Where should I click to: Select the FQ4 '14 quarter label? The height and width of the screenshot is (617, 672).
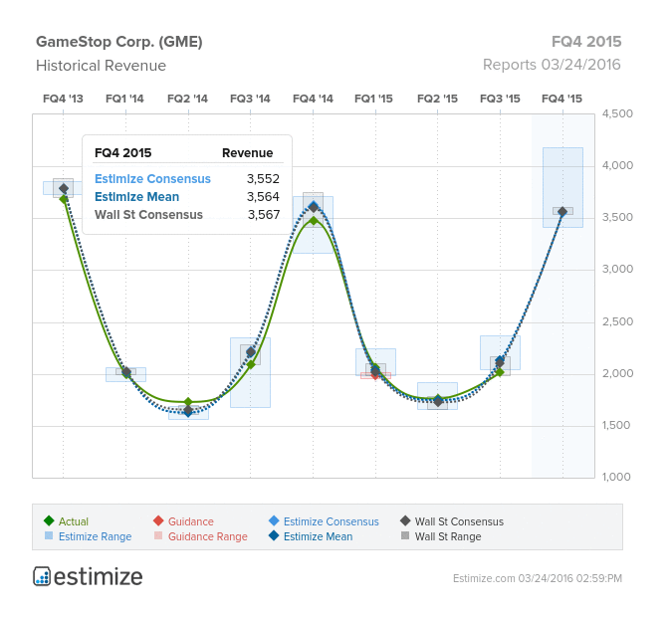(313, 99)
